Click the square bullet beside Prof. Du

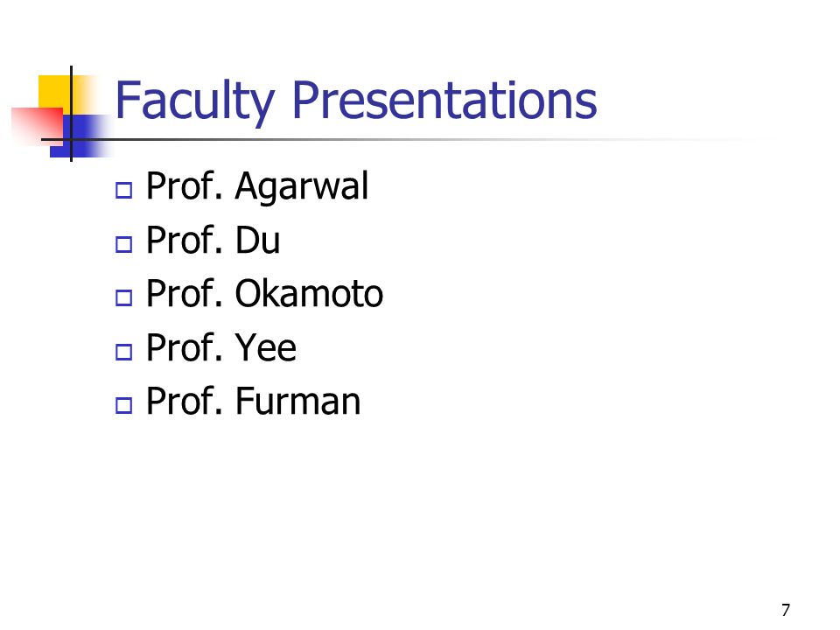click(x=123, y=244)
